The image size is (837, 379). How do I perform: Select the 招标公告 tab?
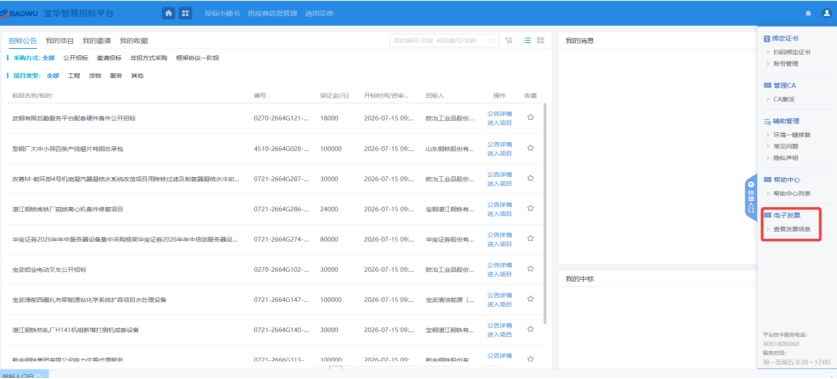pyautogui.click(x=23, y=41)
